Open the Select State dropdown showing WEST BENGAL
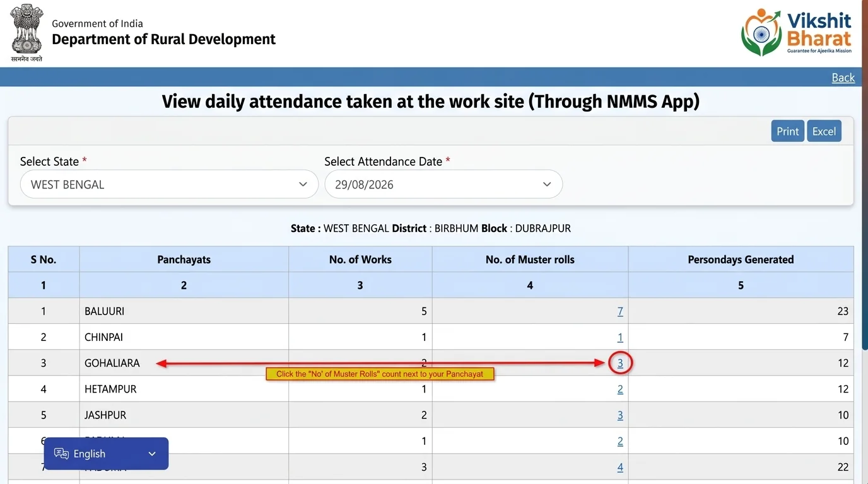This screenshot has width=868, height=484. (169, 185)
